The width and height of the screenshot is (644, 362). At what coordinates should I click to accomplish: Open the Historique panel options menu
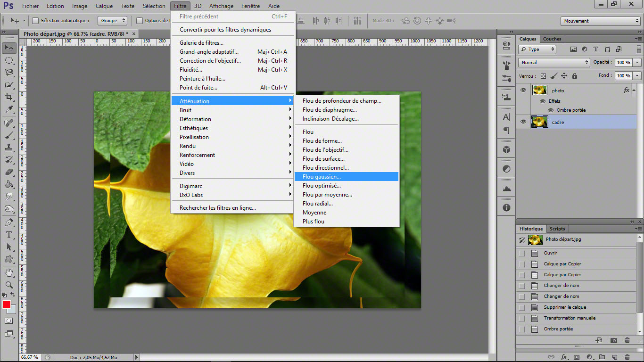click(x=638, y=229)
